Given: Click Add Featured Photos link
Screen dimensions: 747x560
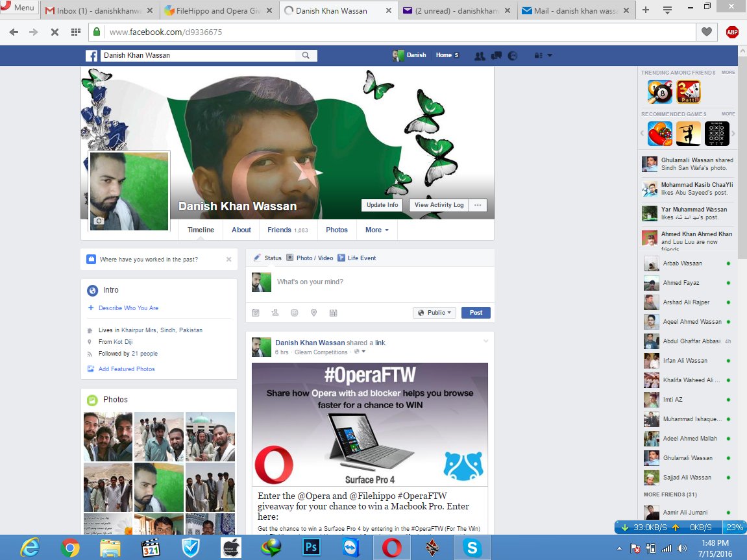Looking at the screenshot, I should pyautogui.click(x=127, y=369).
